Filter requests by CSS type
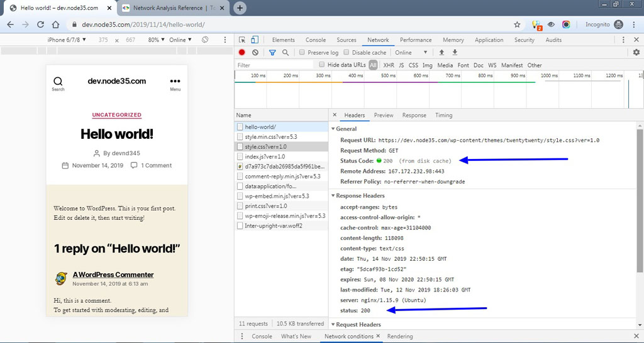 pos(413,65)
